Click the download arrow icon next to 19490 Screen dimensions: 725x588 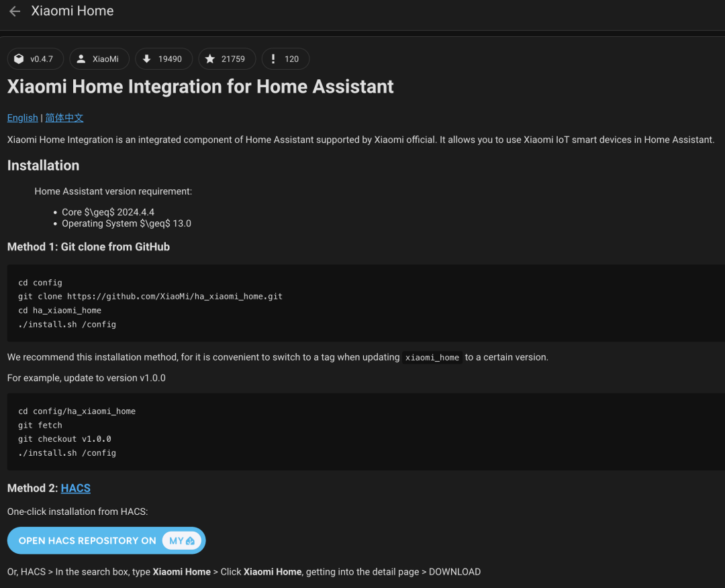(146, 58)
